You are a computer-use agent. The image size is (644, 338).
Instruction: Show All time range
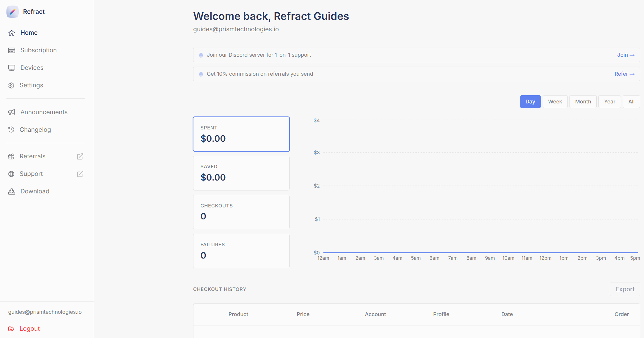pyautogui.click(x=631, y=102)
